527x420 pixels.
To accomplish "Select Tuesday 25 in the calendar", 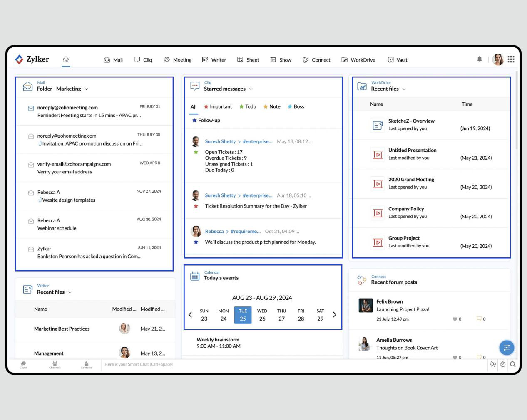I will pyautogui.click(x=243, y=315).
